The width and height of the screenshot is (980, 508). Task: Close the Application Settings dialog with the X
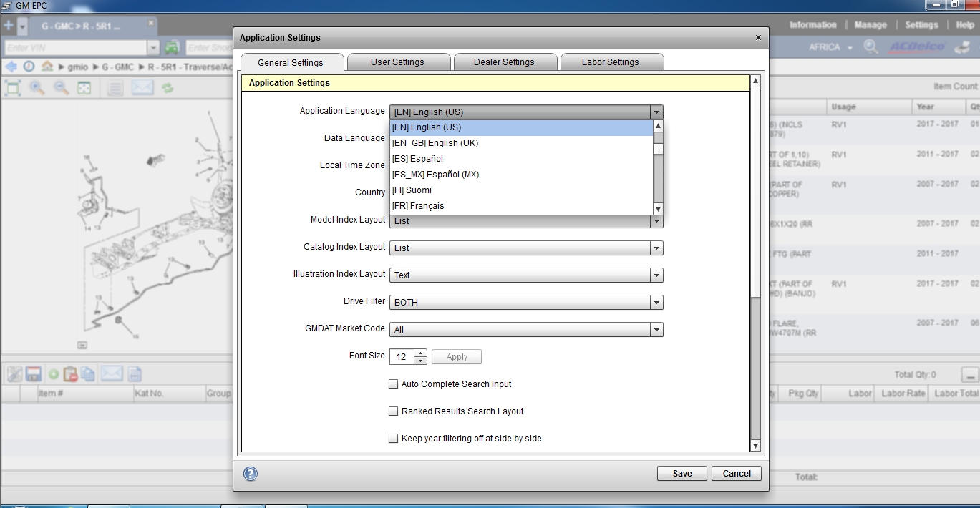[759, 38]
